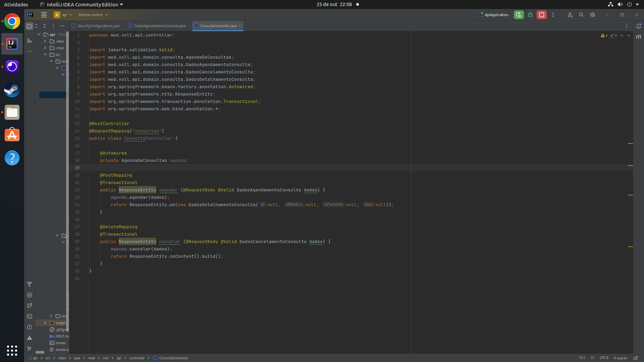Expand the .mvn folder
The image size is (644, 362).
pyautogui.click(x=45, y=48)
